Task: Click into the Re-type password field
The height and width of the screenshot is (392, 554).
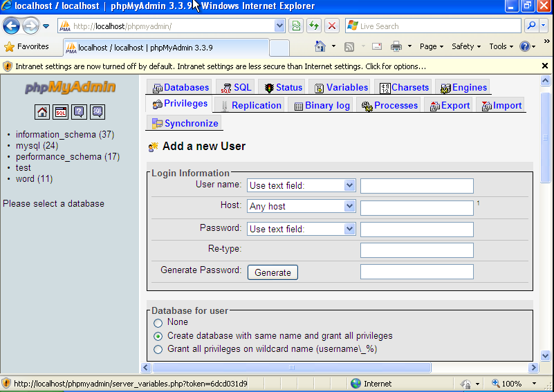Action: coord(416,250)
